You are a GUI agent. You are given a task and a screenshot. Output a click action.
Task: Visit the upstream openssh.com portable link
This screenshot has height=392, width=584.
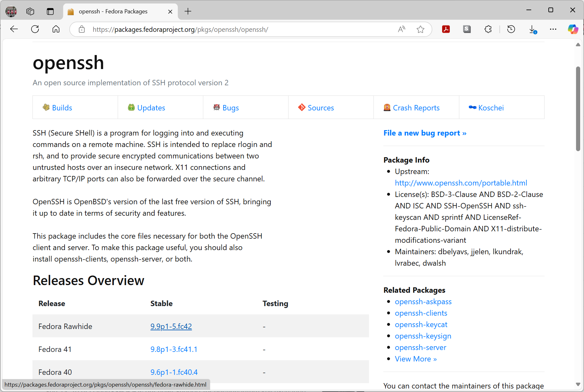(x=461, y=183)
